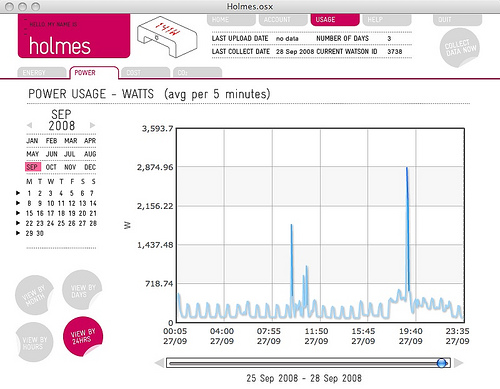500x389 pixels.
Task: Pick day 27 in the calendar
Action: click(82, 223)
